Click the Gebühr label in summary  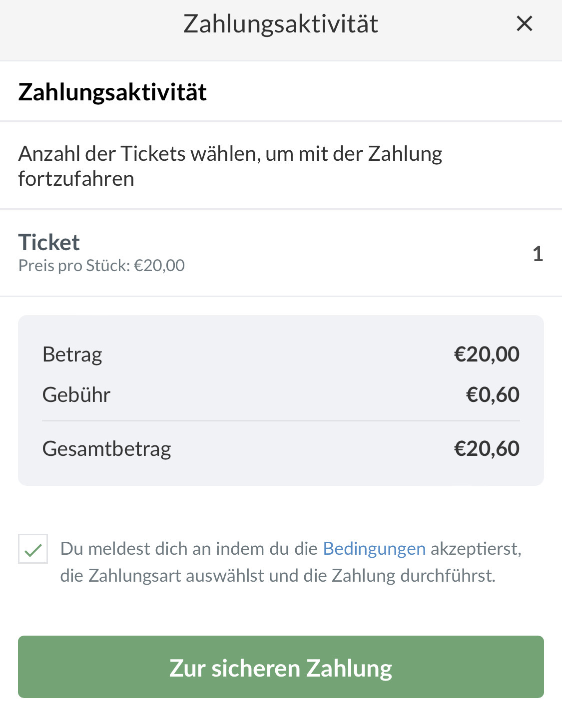coord(76,395)
